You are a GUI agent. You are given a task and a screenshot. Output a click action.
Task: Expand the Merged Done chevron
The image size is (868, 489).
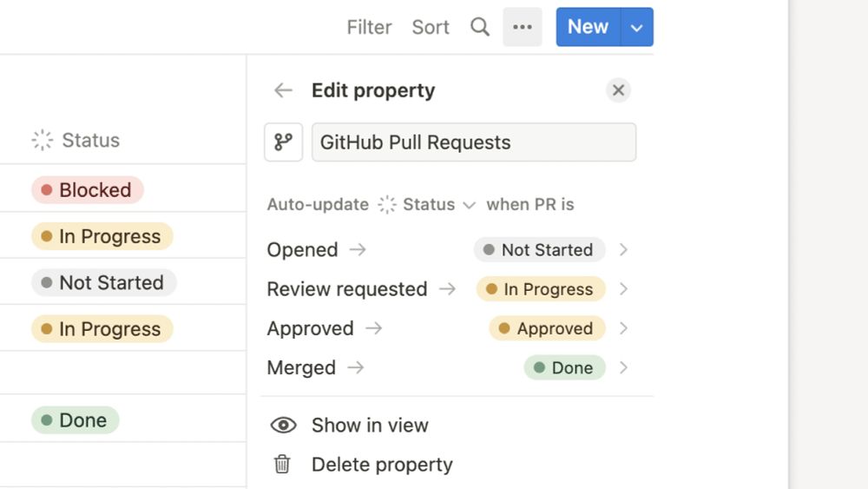[x=624, y=367]
